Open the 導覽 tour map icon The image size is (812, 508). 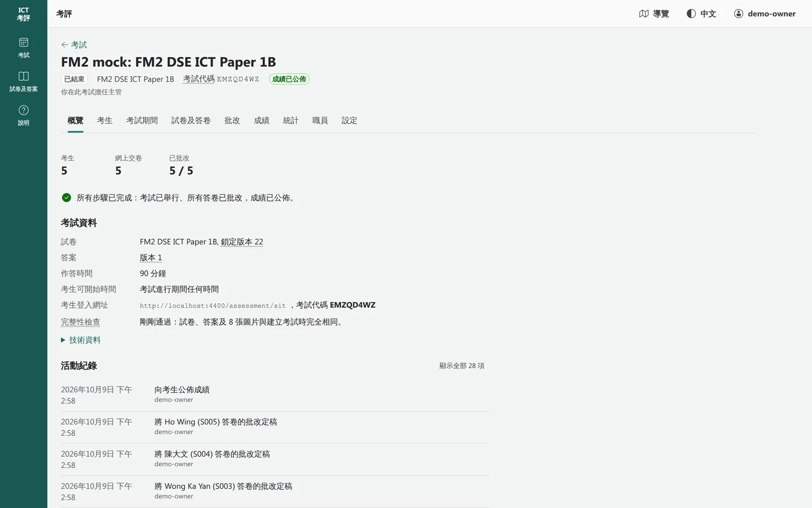(644, 14)
